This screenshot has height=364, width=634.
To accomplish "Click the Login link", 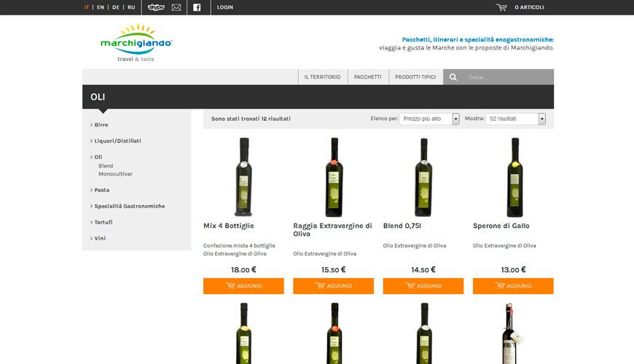I will point(225,7).
